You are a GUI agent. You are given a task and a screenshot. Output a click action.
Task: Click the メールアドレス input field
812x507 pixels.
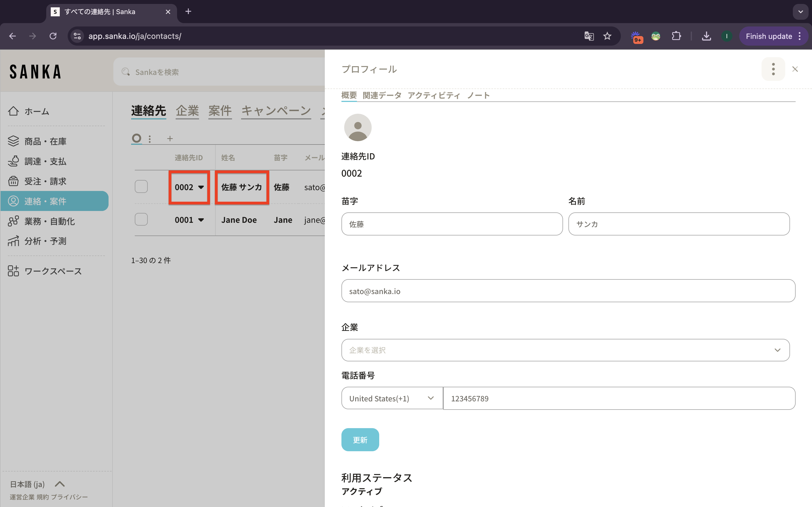coord(568,291)
